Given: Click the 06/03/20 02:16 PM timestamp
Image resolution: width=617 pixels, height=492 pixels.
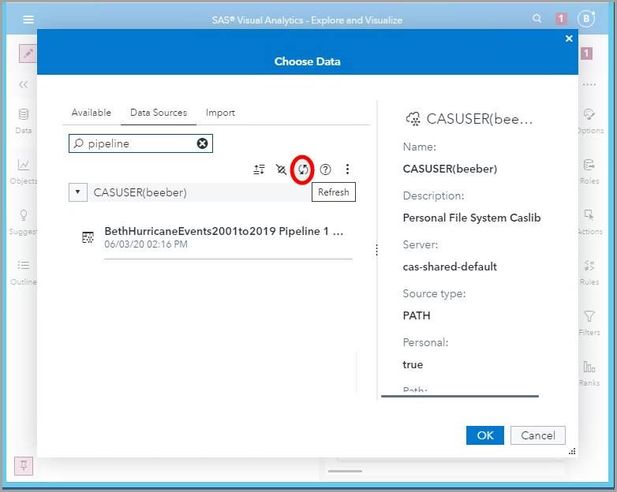Looking at the screenshot, I should coord(146,244).
